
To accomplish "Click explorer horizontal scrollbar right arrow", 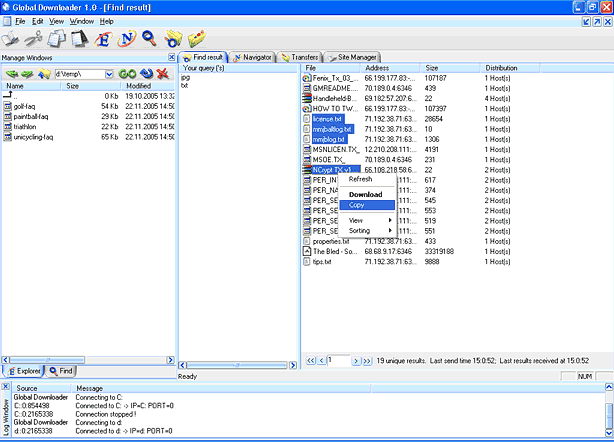I will click(170, 360).
